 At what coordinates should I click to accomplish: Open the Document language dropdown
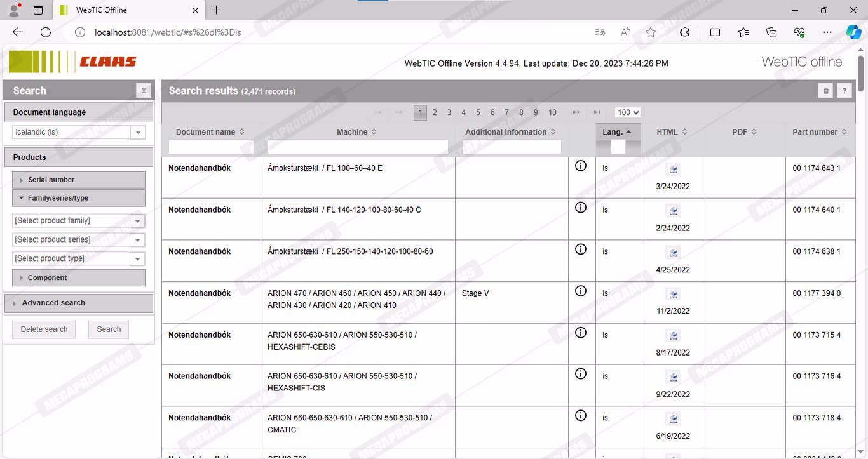(x=137, y=132)
